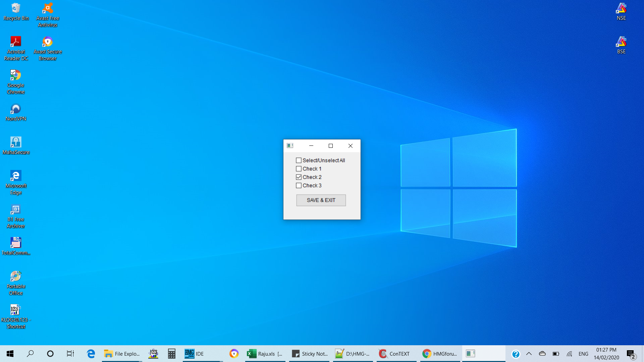The width and height of the screenshot is (644, 362).
Task: Open Action Center notifications icon
Action: click(631, 354)
